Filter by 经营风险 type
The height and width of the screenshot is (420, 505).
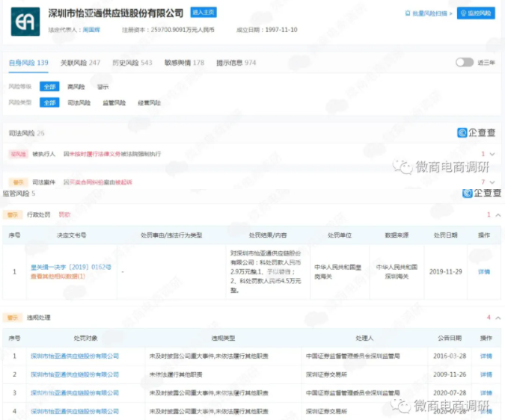click(x=149, y=103)
